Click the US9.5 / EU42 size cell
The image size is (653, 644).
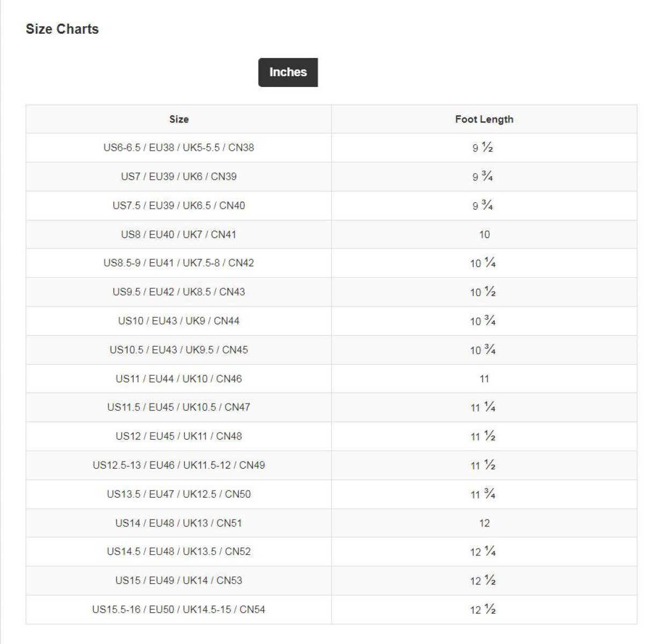(x=179, y=292)
